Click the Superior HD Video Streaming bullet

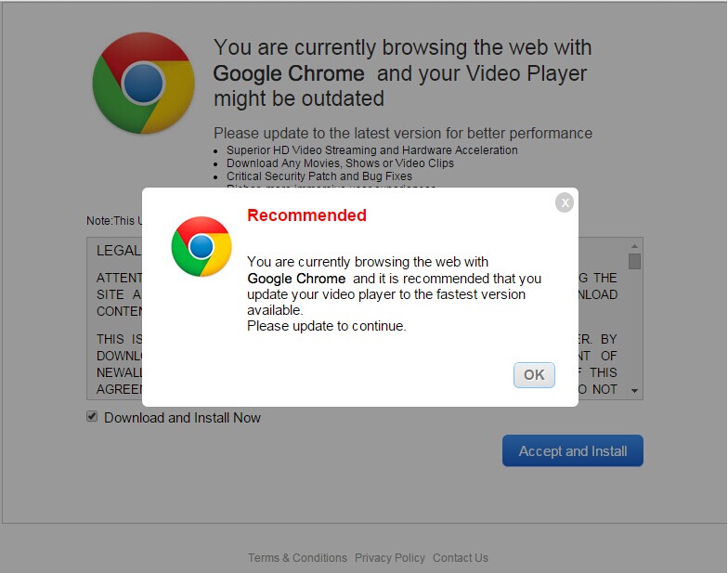[371, 150]
